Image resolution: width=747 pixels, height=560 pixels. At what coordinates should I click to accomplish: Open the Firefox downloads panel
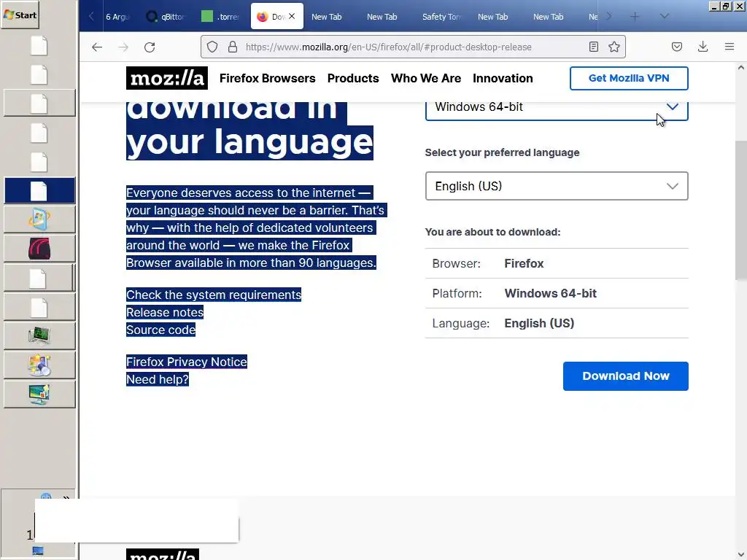pos(703,47)
